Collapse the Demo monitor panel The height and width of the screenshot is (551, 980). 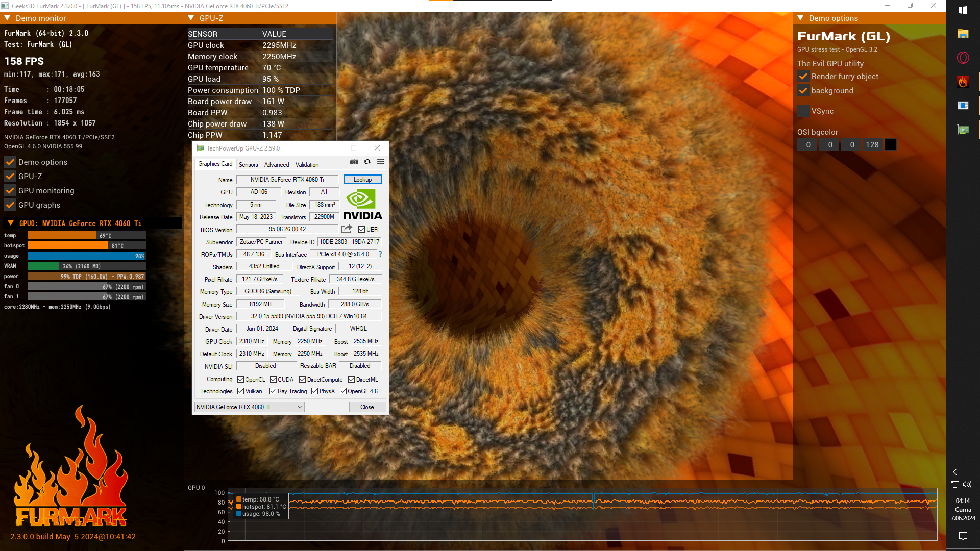(8, 18)
